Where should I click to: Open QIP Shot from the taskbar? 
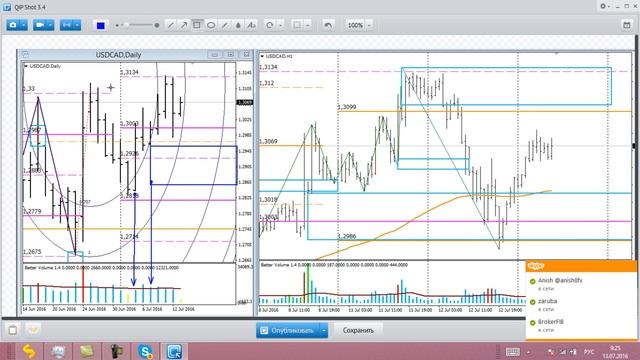click(174, 351)
